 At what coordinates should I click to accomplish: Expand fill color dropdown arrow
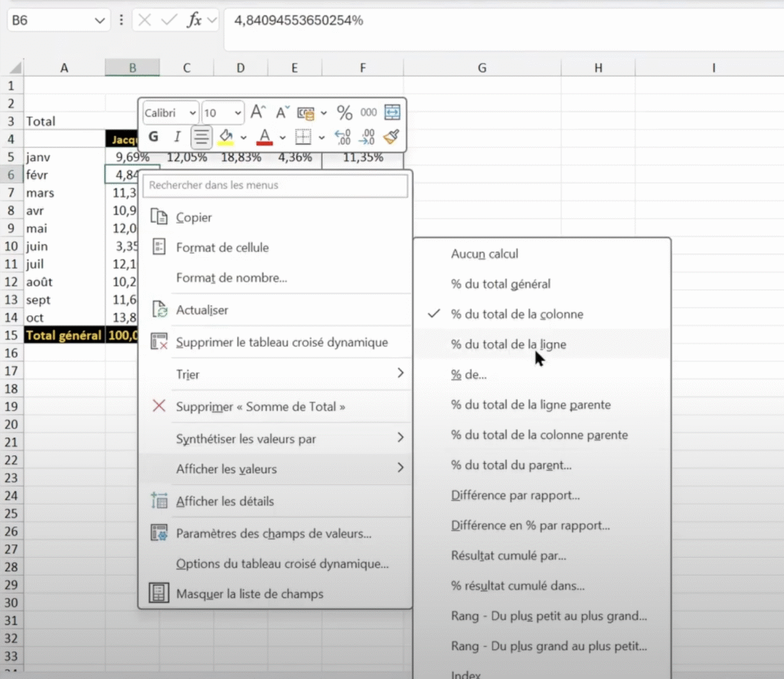(x=243, y=137)
